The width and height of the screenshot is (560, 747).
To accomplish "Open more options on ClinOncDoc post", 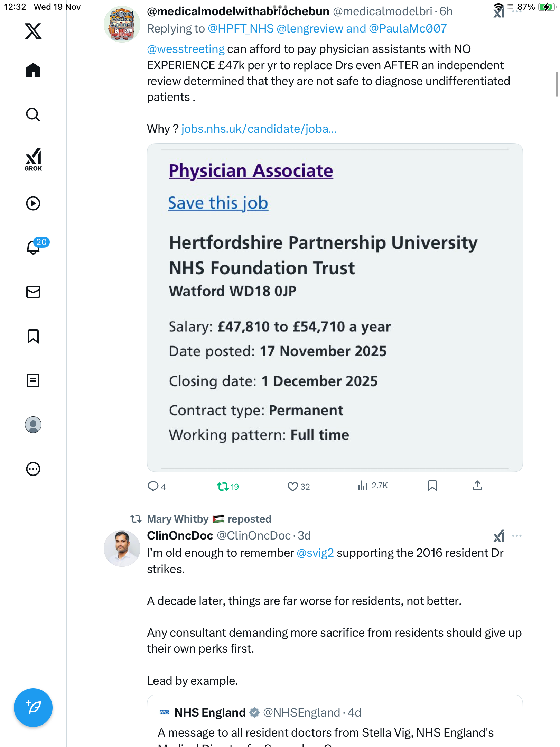I will click(x=516, y=536).
